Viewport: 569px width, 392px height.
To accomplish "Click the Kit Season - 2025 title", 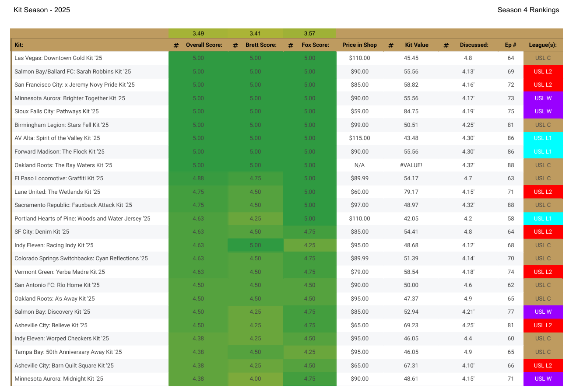I will [42, 10].
